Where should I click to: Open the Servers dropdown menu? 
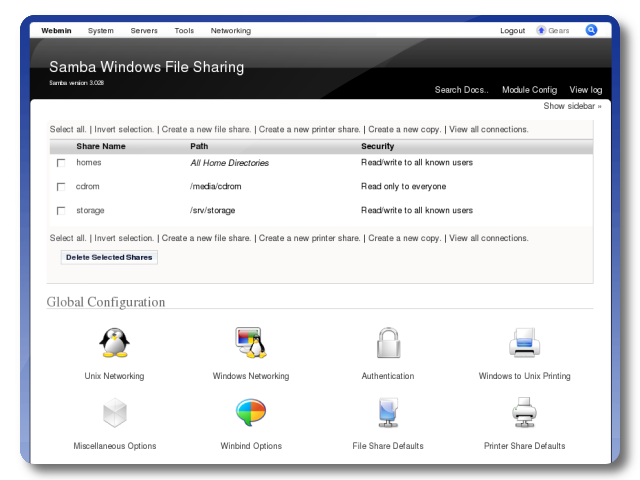coord(144,31)
